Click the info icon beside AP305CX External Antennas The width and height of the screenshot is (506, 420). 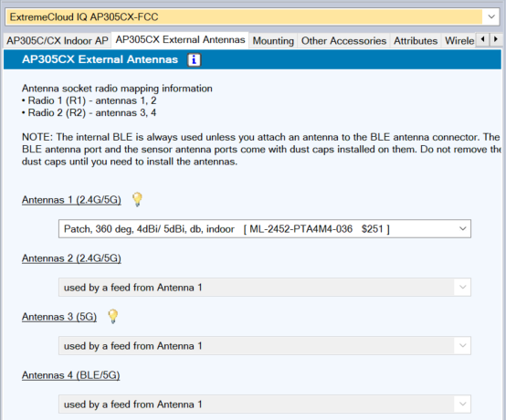[x=194, y=59]
